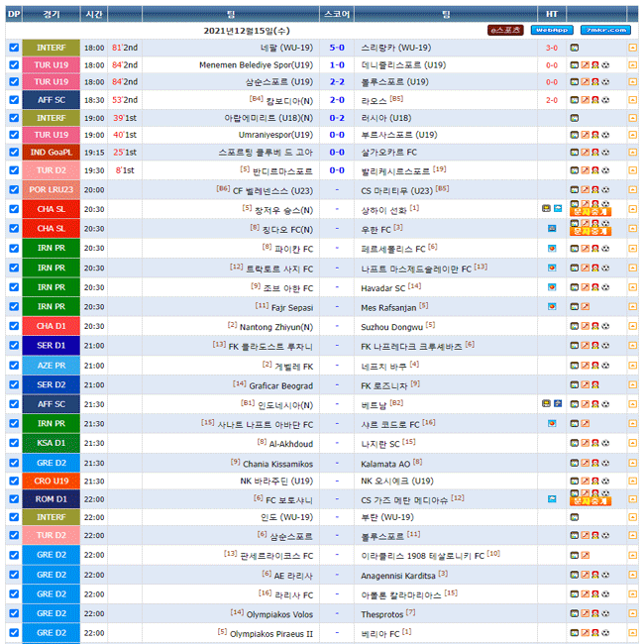Toggle the checkbox for the CRO U19 21:30 match
This screenshot has width=644, height=644.
(14, 481)
